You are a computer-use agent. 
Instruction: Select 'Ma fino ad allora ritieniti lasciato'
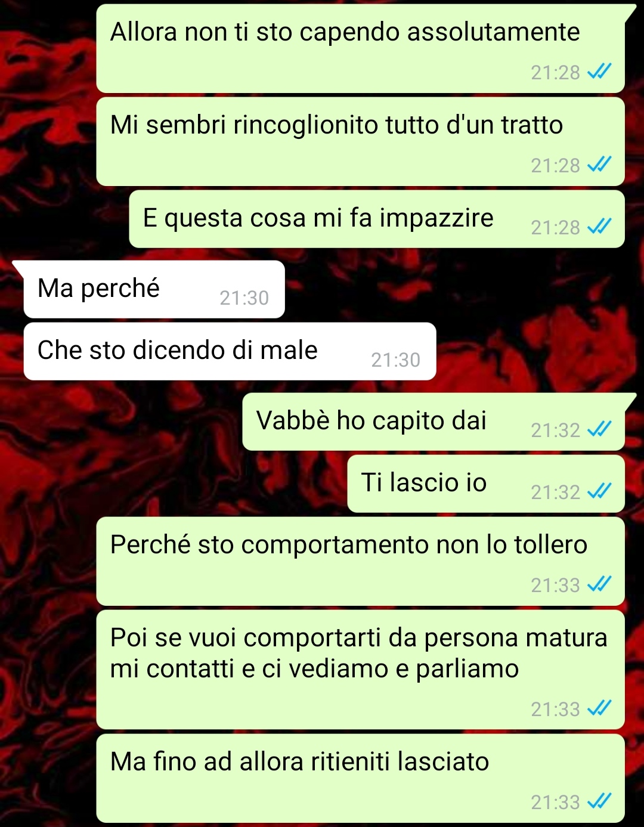361,778
